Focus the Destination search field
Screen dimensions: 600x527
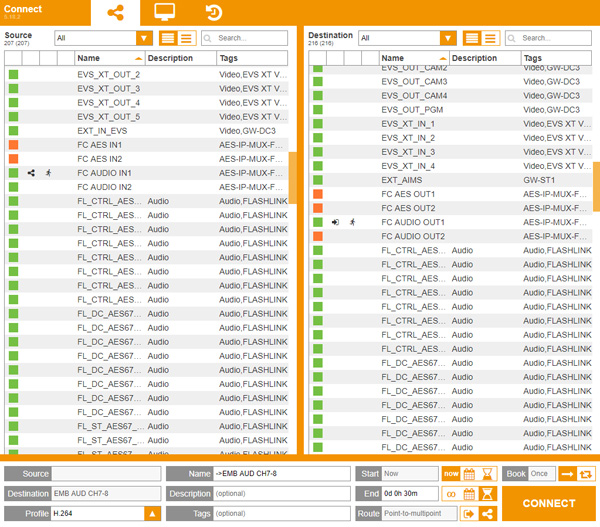click(548, 38)
